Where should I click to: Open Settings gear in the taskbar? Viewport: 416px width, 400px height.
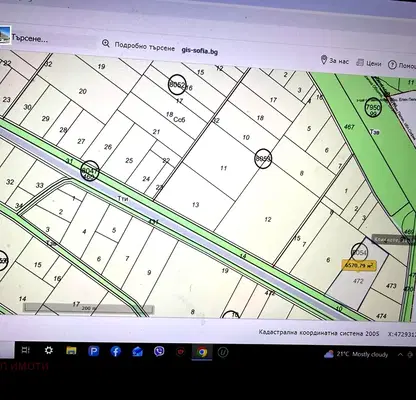coord(49,350)
